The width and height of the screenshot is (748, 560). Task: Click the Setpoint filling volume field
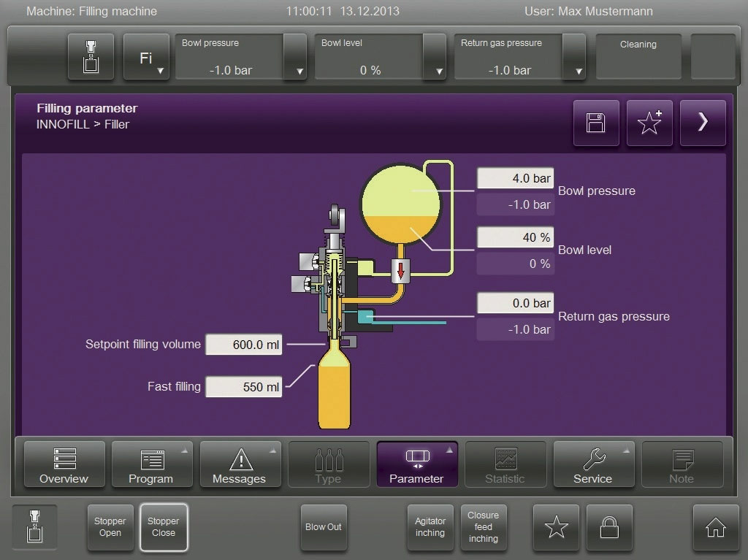(x=244, y=345)
